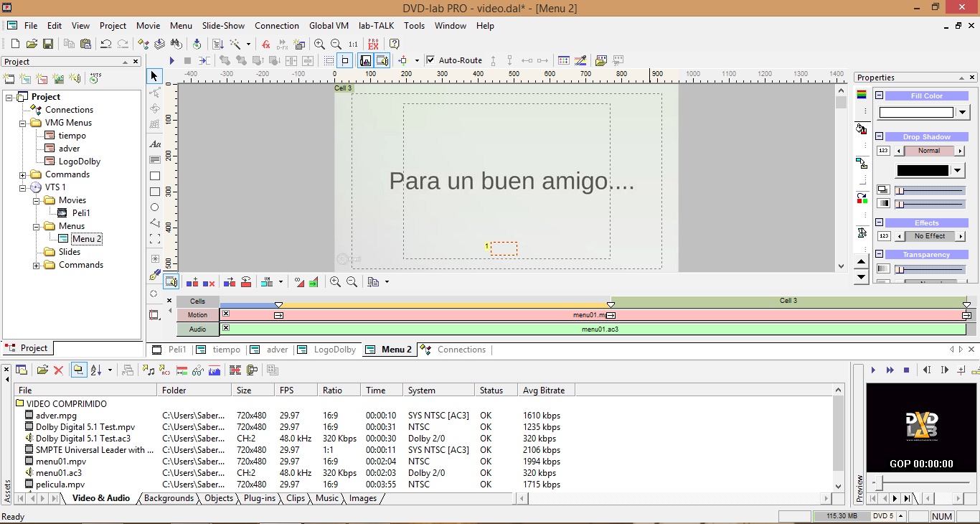Toggle the Auto-Route checkbox
980x524 pixels.
click(430, 60)
